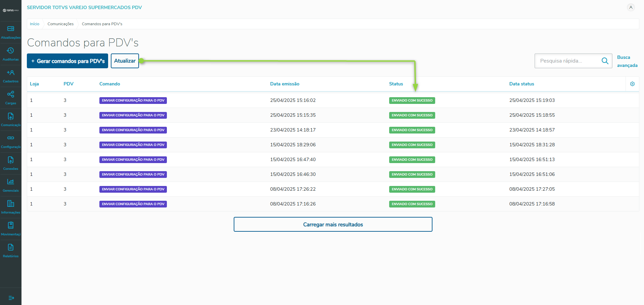Screen dimensions: 644x305
Task: Select emission date 08/04/2025 17:26:22
Action: point(293,189)
